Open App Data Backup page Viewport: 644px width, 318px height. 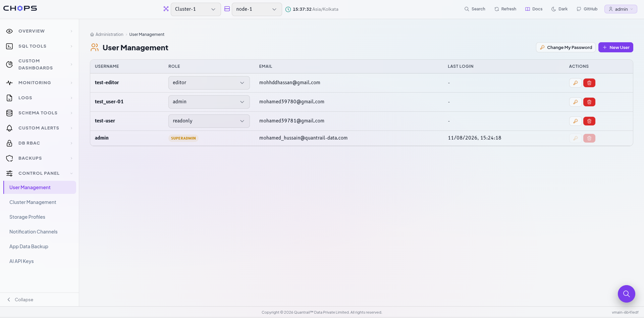[29, 247]
